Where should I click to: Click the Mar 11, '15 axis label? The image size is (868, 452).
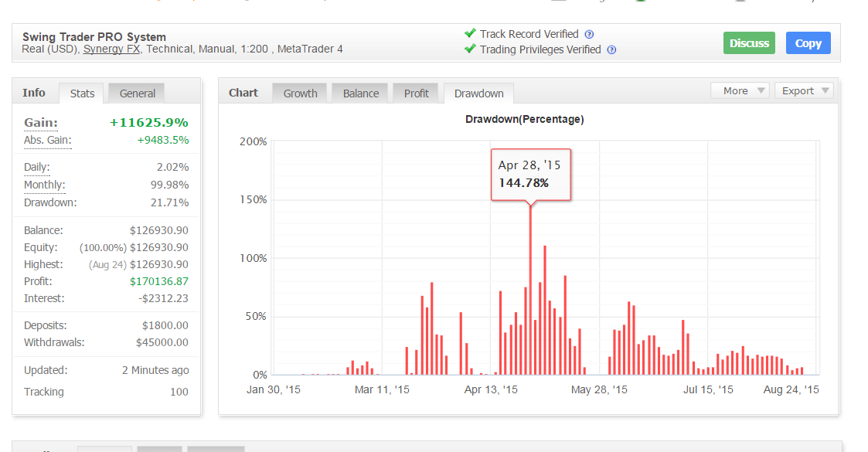pos(382,390)
